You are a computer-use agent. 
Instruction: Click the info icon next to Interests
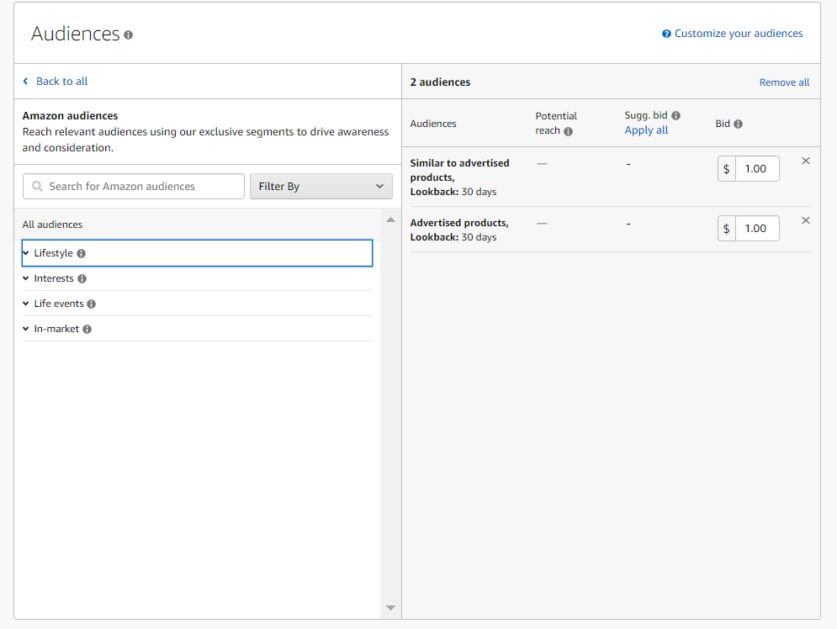tap(82, 279)
